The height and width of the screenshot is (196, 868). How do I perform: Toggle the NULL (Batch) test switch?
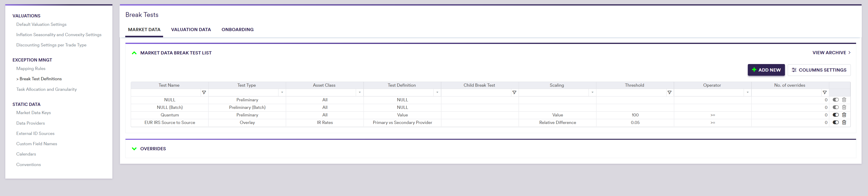tap(835, 107)
